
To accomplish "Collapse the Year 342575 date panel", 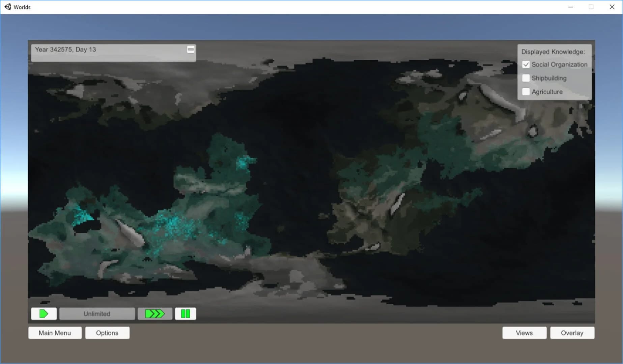I will 191,49.
